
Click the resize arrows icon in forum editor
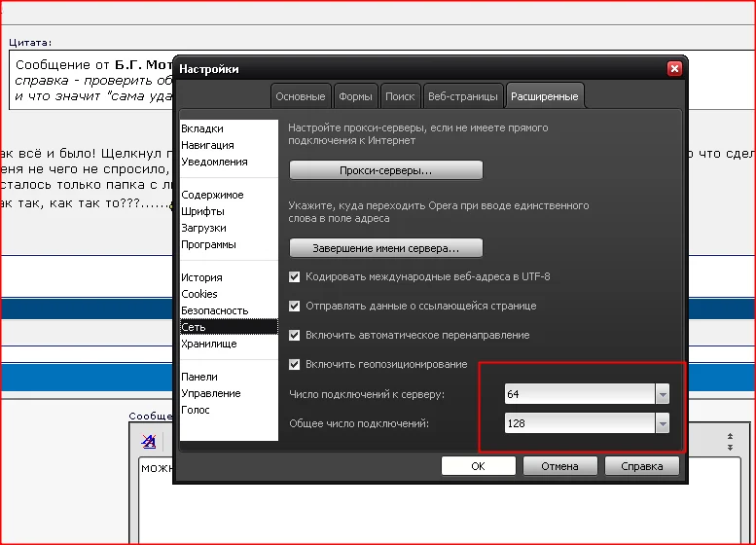coord(730,441)
